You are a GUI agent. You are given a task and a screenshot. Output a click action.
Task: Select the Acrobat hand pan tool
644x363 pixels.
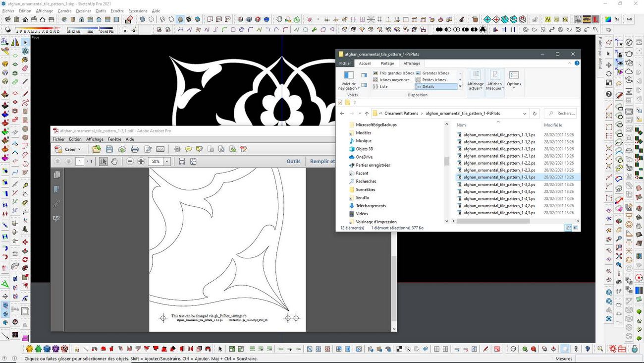click(114, 161)
